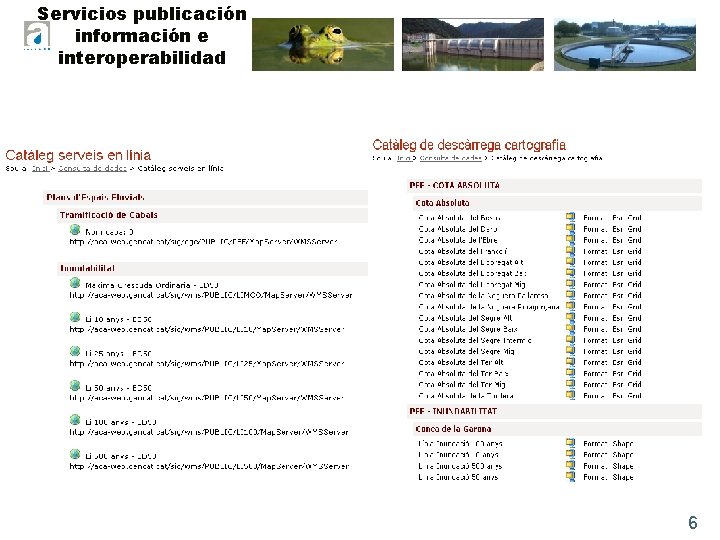Viewport: 720px width, 540px height.
Task: Click download icon for Cota Absoluta de la Tordera
Action: [570, 395]
